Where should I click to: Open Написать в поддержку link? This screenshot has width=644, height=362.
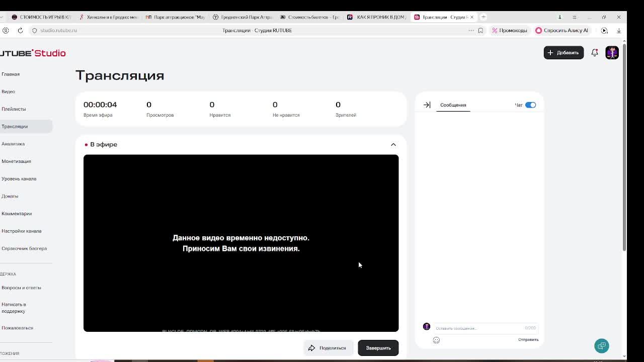point(14,308)
